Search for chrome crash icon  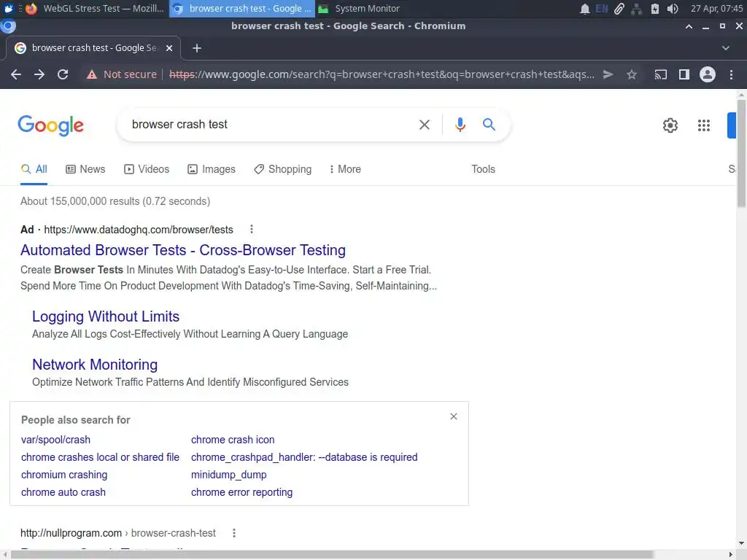pyautogui.click(x=233, y=440)
